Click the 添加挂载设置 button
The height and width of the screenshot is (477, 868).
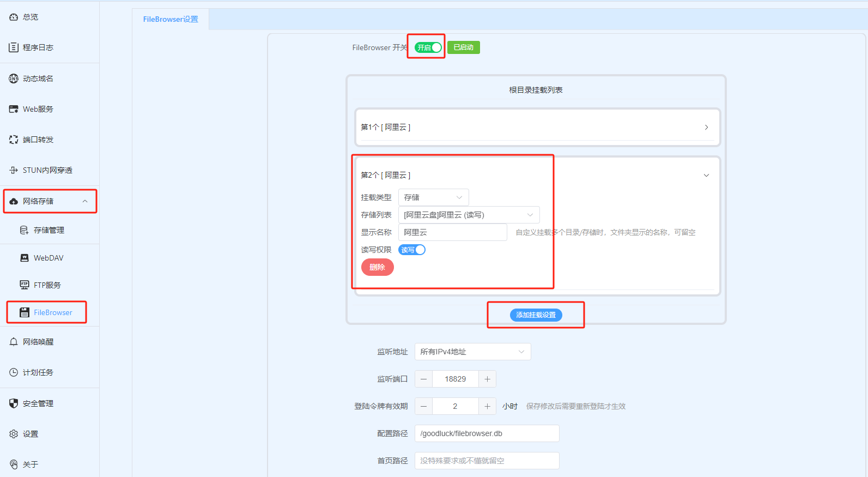(x=536, y=315)
